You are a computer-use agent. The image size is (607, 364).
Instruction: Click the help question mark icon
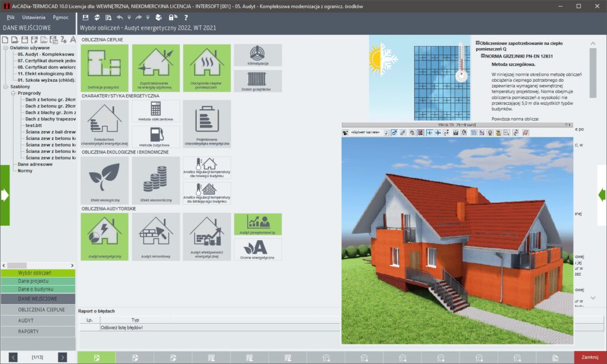[x=186, y=18]
